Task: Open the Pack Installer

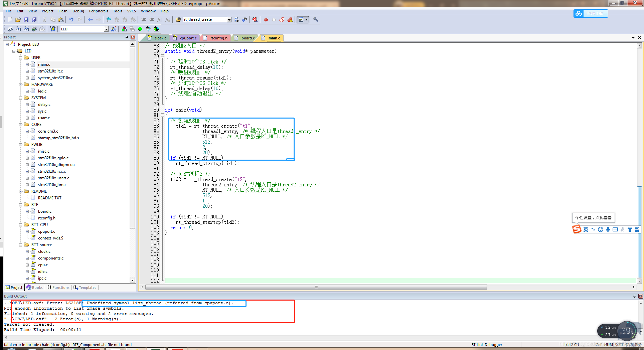Action: point(156,29)
